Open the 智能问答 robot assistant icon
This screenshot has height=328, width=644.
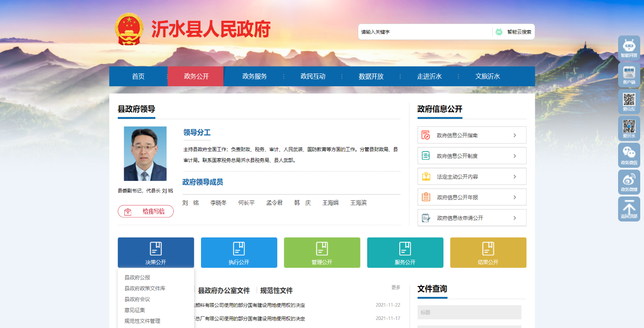tap(628, 48)
